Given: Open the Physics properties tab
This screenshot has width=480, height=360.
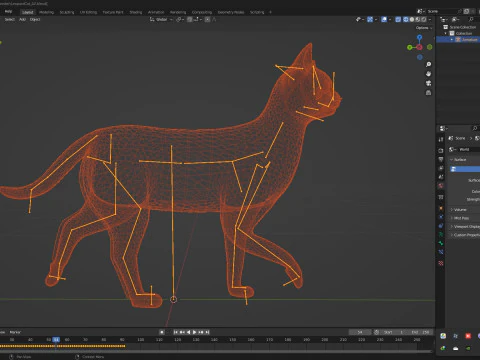Looking at the screenshot, I should pyautogui.click(x=441, y=217).
